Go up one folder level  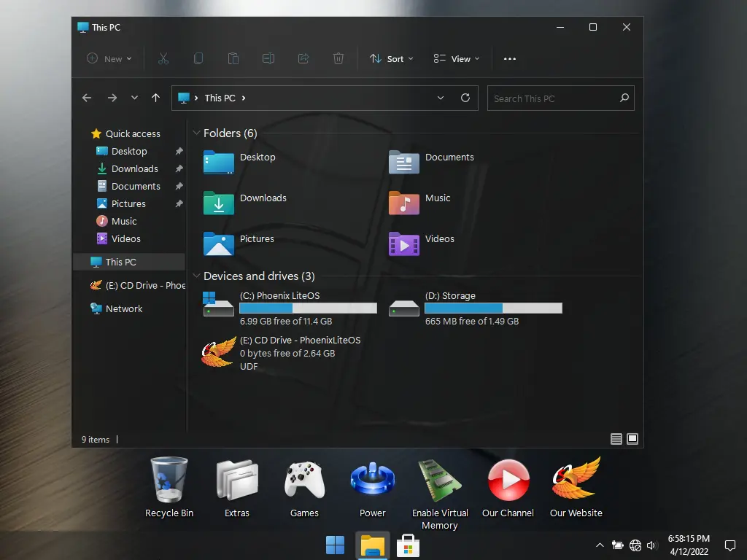tap(156, 98)
